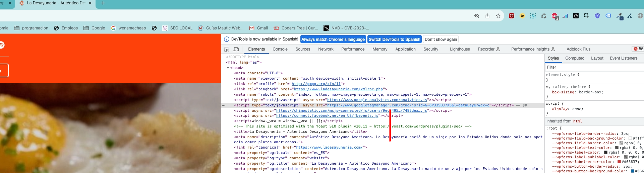Open swatch for wpforms-label-color
644x173 pixels.
pyautogui.click(x=606, y=152)
